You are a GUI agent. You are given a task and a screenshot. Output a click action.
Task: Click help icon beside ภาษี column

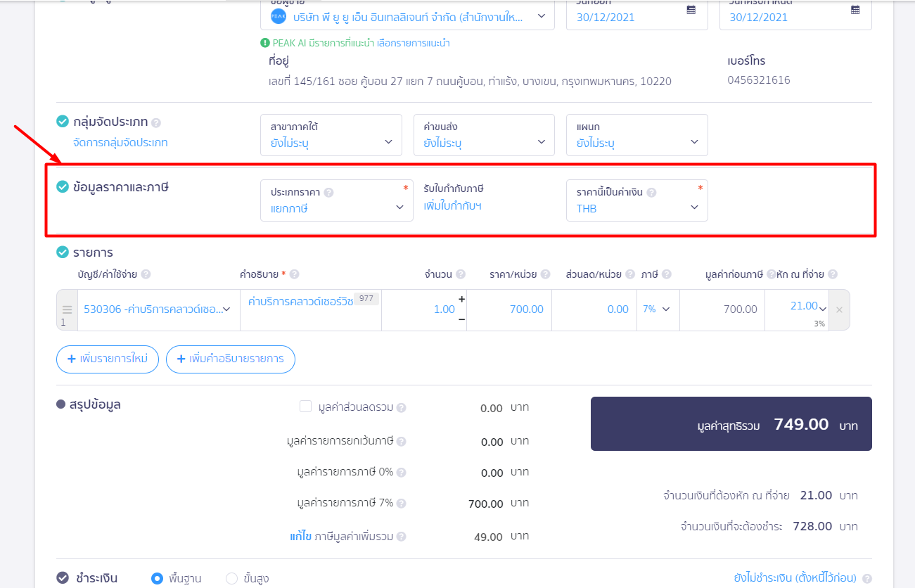667,274
